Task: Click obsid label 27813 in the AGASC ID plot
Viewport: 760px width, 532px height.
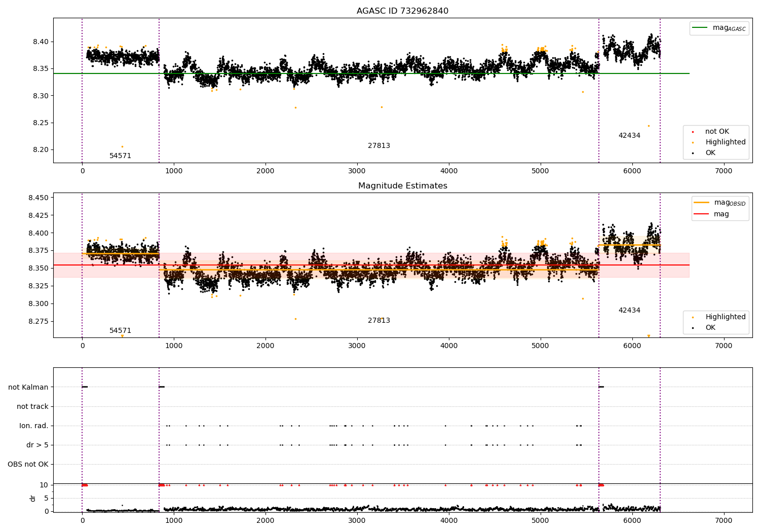Action: point(379,146)
